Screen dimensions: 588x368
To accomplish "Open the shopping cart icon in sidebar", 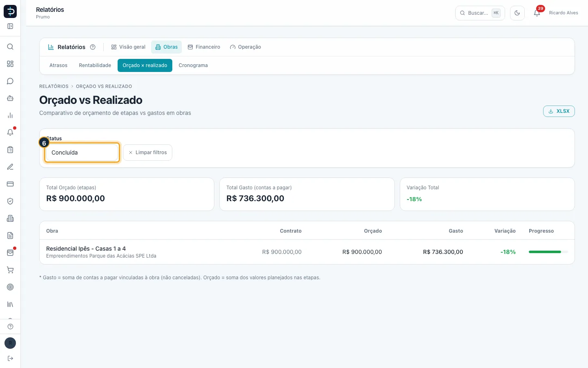I will click(10, 270).
